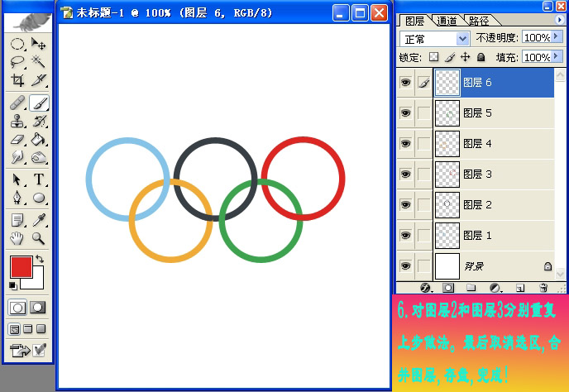Open layer style menu in Layers panel
Image resolution: width=569 pixels, height=392 pixels.
pyautogui.click(x=426, y=288)
